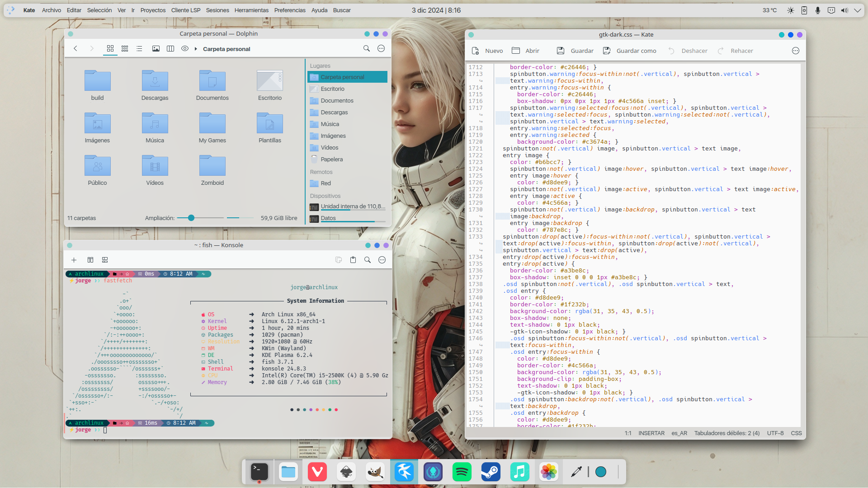The width and height of the screenshot is (868, 488).
Task: Launch Vivaldi from the dock
Action: (x=317, y=472)
